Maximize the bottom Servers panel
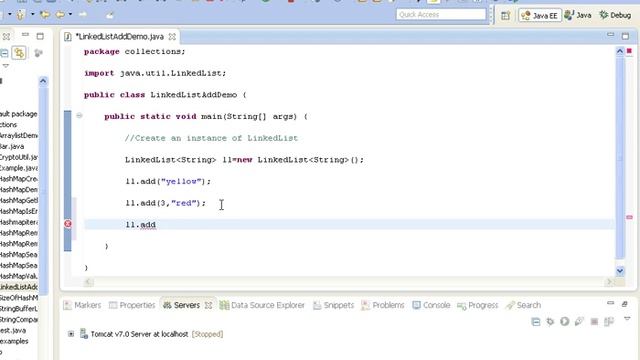The height and width of the screenshot is (360, 640). click(624, 304)
